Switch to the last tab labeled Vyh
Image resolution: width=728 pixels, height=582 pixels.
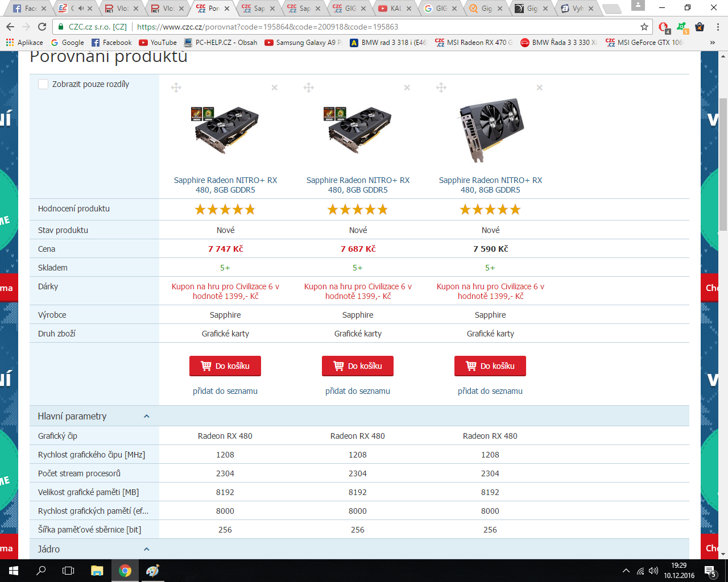pos(576,9)
